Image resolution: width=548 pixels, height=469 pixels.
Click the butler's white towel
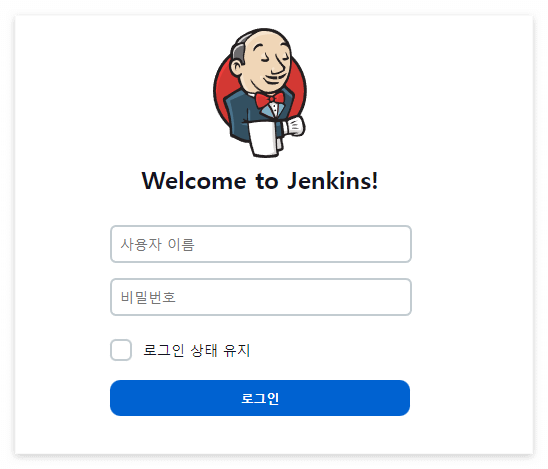coord(263,138)
